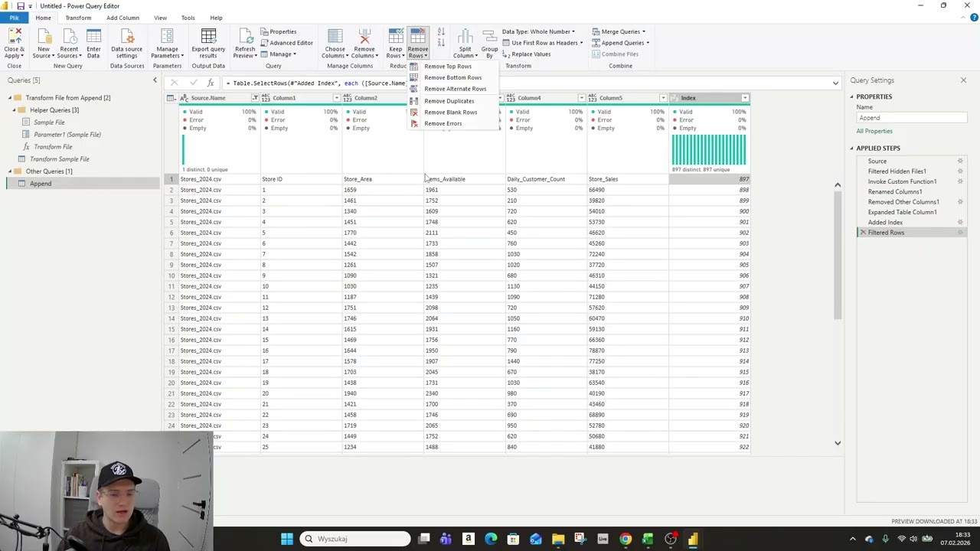Open the All Properties link
This screenshot has width=980, height=551.
[874, 131]
